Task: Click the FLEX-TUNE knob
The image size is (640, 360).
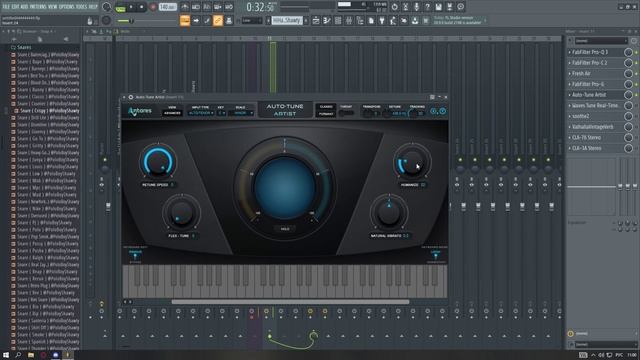Action: [181, 213]
